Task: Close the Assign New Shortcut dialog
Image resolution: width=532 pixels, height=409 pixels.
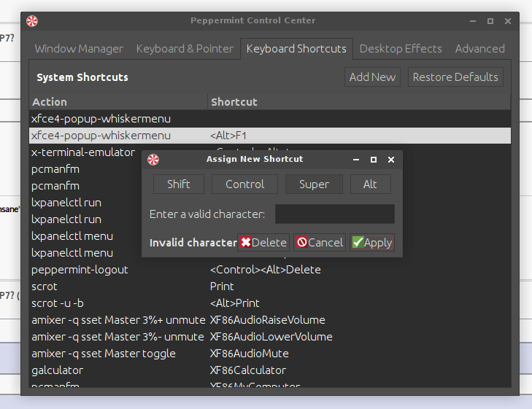Action: click(391, 160)
